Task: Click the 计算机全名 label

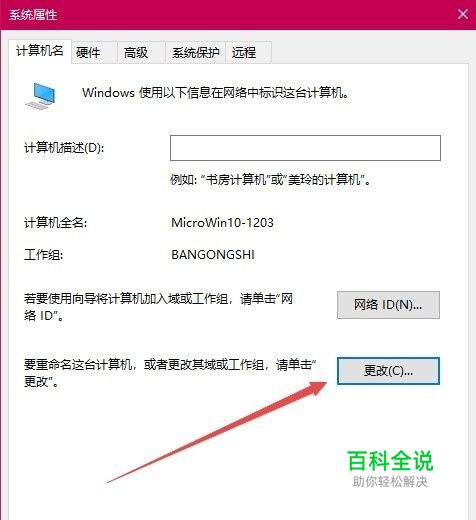Action: point(55,223)
